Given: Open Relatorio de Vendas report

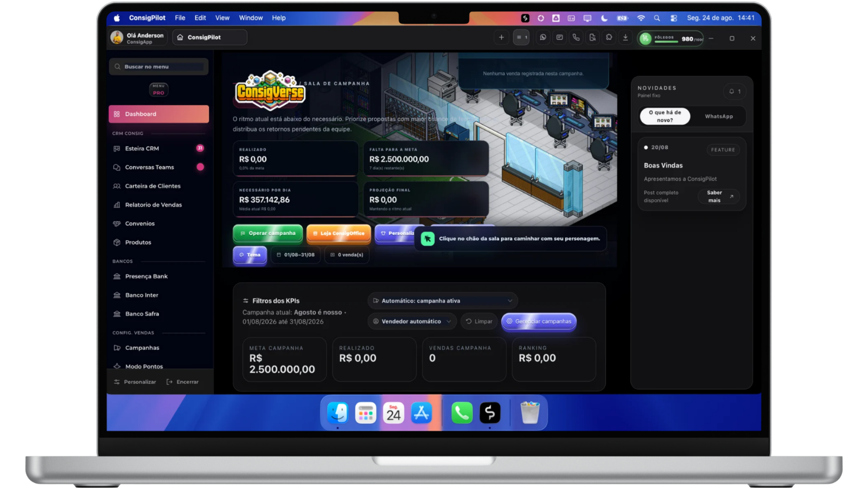Looking at the screenshot, I should pos(158,205).
